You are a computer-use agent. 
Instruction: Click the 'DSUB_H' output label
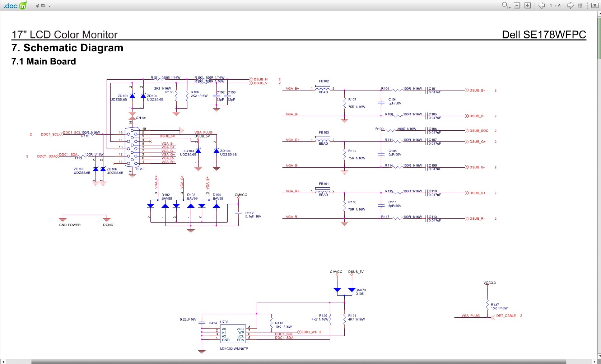click(x=261, y=79)
